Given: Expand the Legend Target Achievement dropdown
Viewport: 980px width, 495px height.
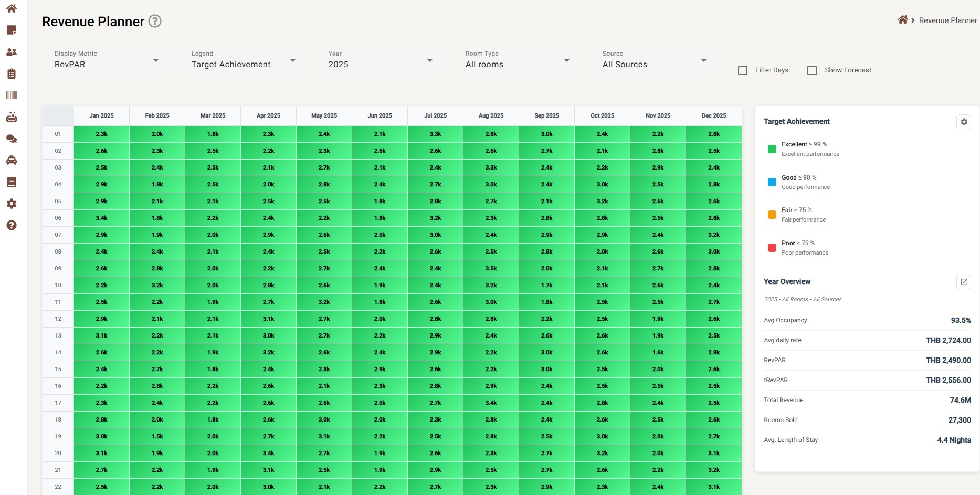Looking at the screenshot, I should click(x=243, y=61).
